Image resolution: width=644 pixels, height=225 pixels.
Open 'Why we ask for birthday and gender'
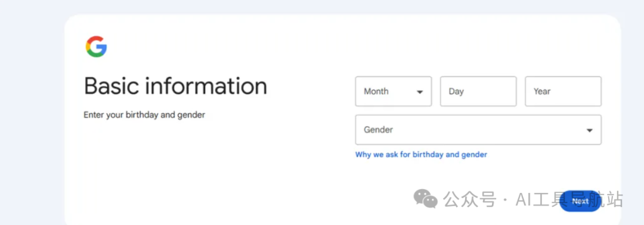pos(421,155)
